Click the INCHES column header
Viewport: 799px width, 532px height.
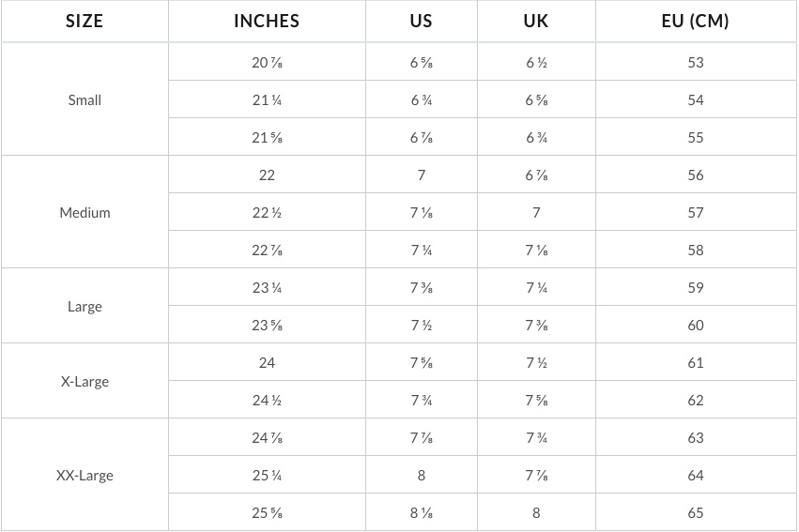point(267,21)
